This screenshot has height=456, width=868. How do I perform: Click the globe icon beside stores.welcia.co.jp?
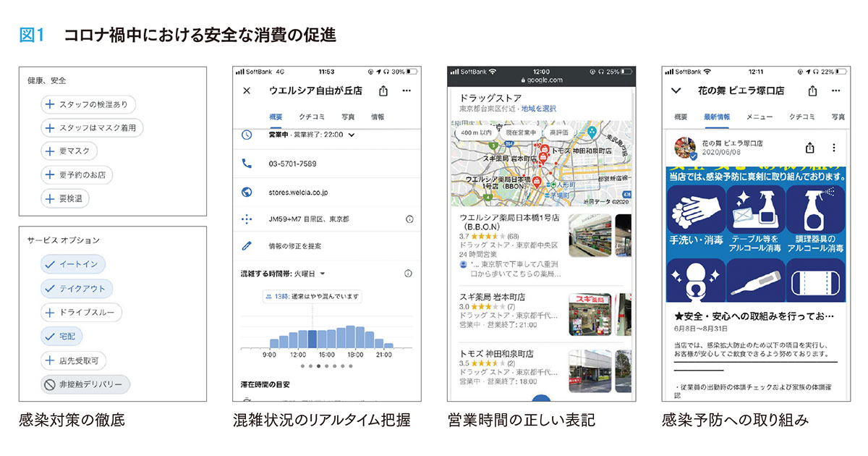coord(247,192)
